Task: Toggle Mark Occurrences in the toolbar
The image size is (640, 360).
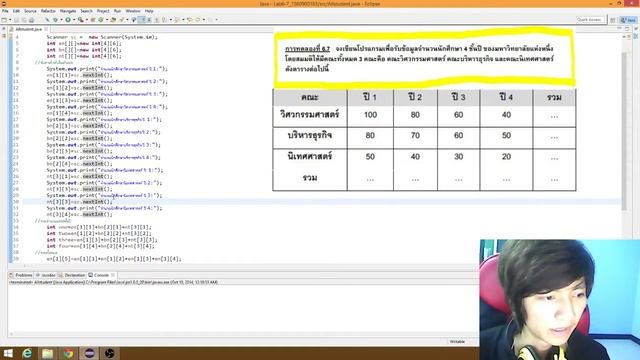Action: point(142,20)
